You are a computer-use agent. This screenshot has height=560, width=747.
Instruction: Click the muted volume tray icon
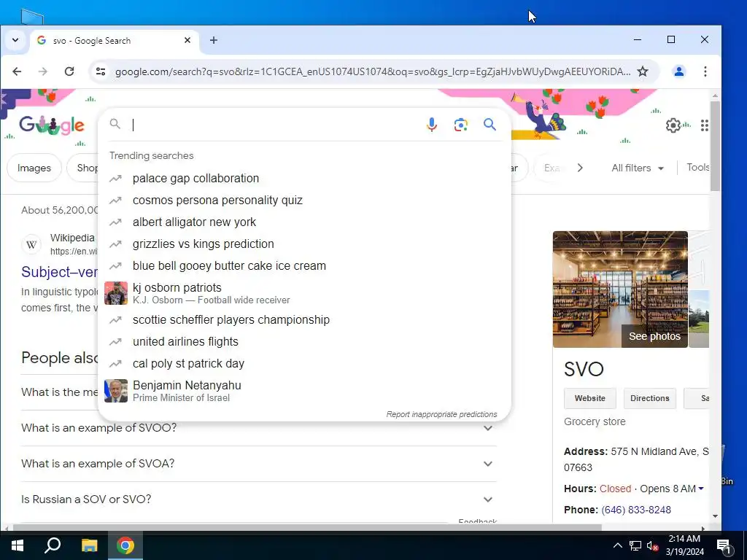click(653, 545)
